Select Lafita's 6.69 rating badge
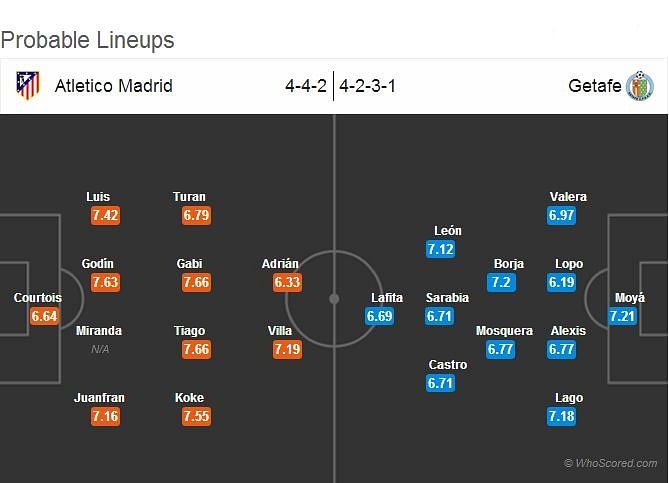 (x=379, y=316)
